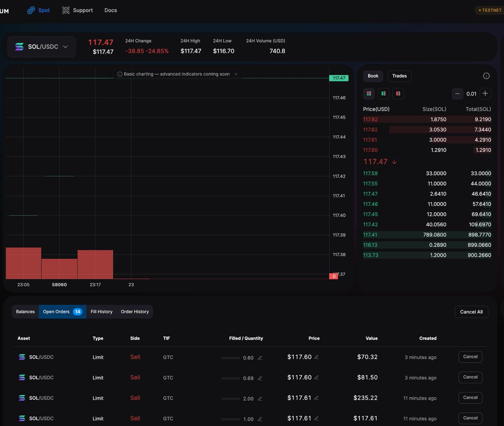This screenshot has height=426, width=504.
Task: Cancel the $81.50 sell order
Action: (x=470, y=377)
